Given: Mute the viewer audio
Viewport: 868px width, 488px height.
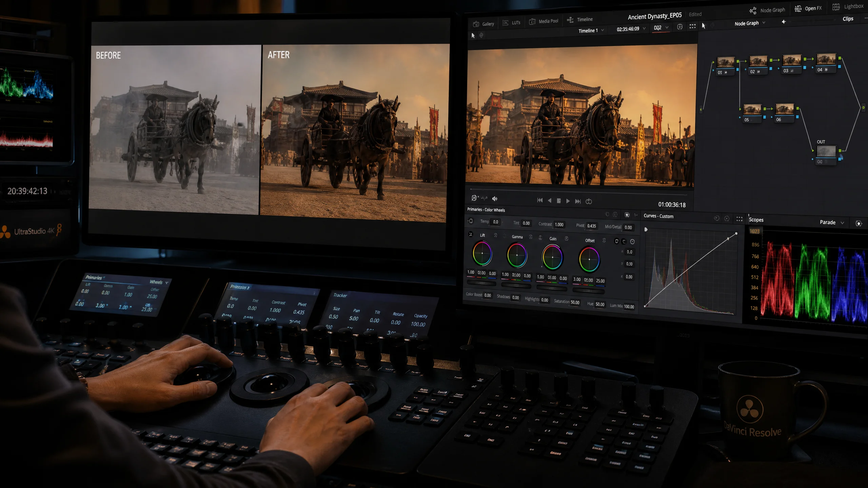Looking at the screenshot, I should click(x=495, y=199).
